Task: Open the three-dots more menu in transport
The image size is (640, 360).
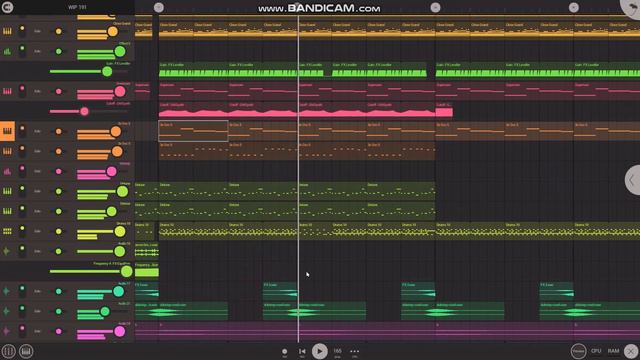Action: click(355, 351)
